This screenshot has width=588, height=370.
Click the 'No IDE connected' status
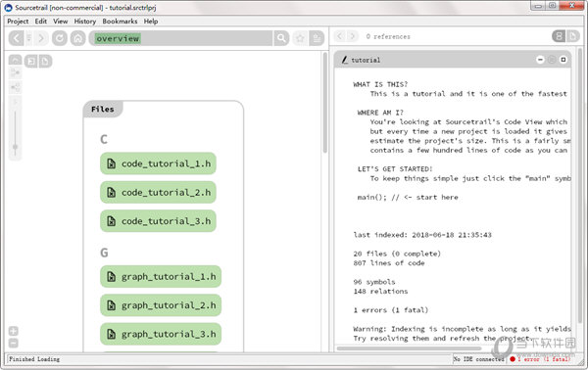(x=479, y=359)
